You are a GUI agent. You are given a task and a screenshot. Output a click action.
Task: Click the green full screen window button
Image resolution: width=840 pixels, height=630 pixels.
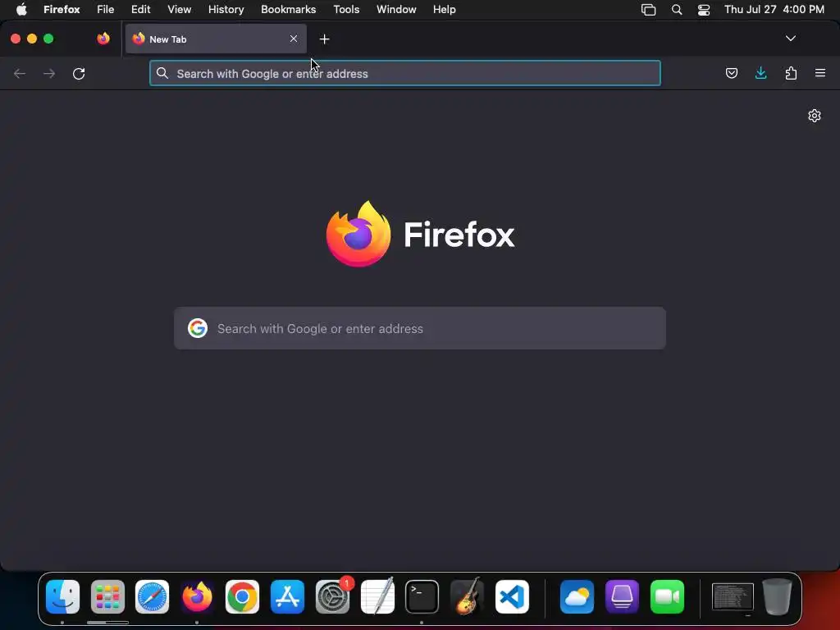pyautogui.click(x=48, y=39)
